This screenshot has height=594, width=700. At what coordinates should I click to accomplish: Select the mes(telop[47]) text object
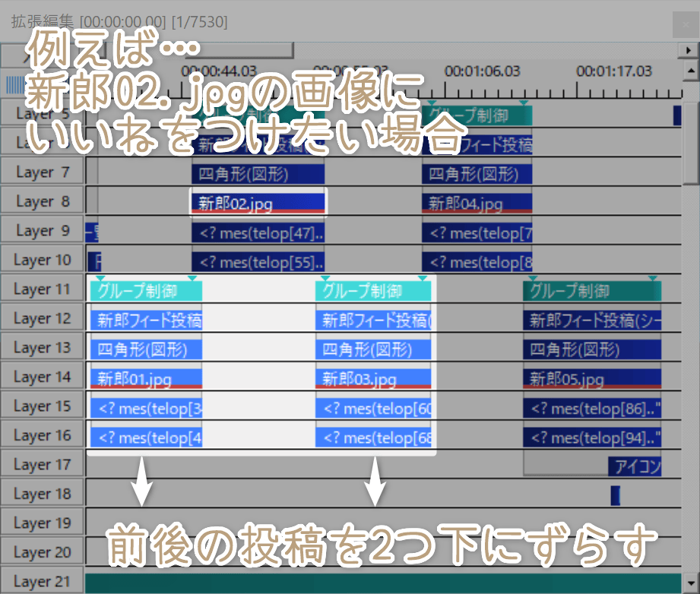coord(258,232)
